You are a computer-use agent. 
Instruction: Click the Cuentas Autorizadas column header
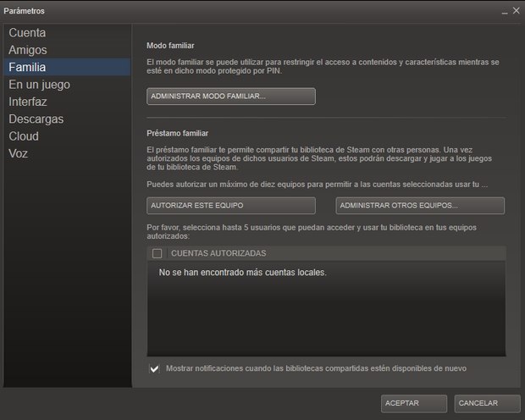click(218, 253)
